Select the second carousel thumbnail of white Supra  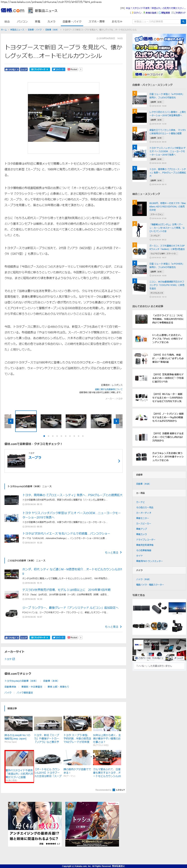[51, 421]
